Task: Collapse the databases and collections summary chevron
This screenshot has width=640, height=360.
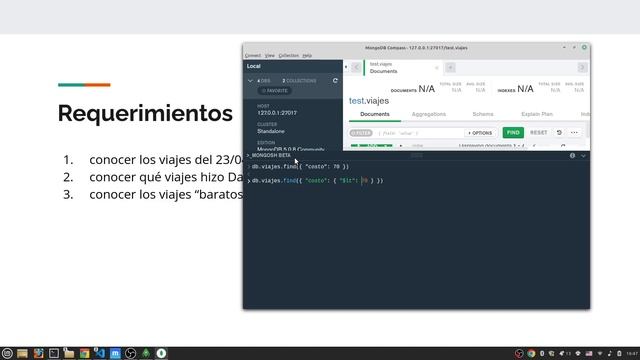Action: click(x=250, y=81)
